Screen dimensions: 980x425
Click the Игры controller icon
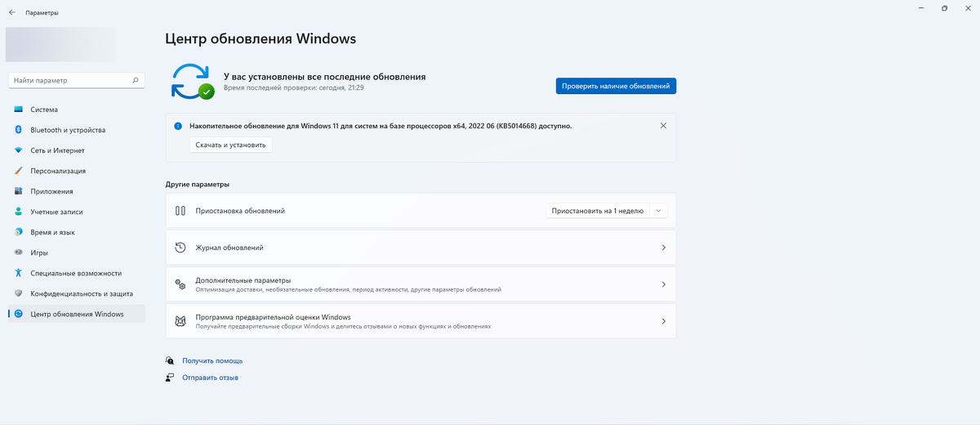coord(18,253)
